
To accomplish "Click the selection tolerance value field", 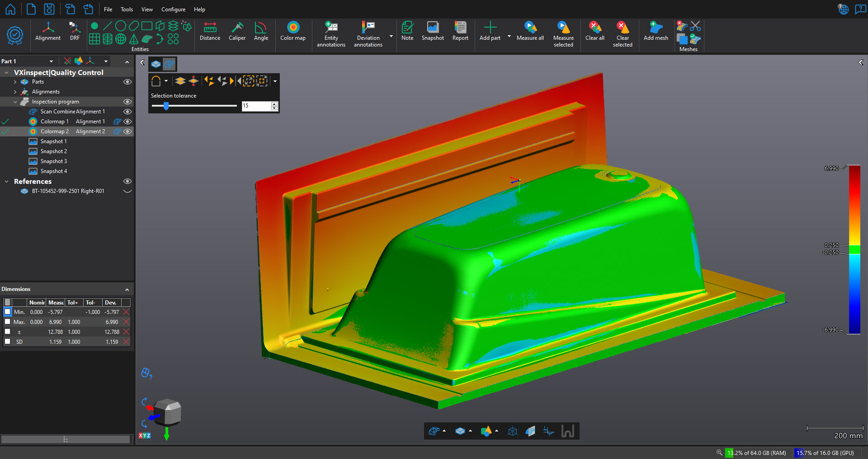I will click(256, 106).
